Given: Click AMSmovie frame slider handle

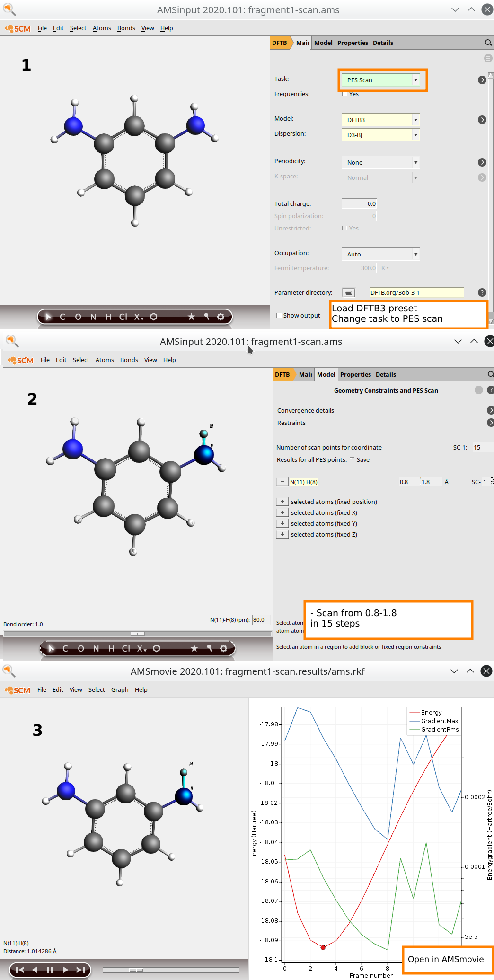Looking at the screenshot, I should [136, 970].
